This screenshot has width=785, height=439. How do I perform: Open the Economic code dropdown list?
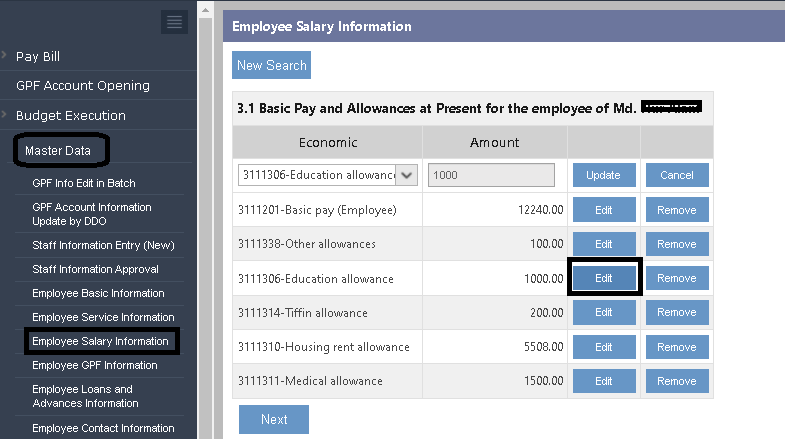click(x=406, y=175)
